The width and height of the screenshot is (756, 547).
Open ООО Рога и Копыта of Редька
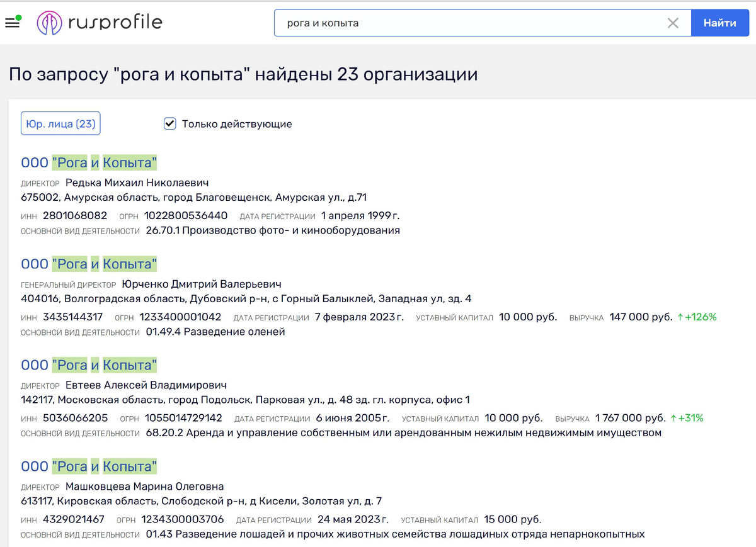point(89,162)
